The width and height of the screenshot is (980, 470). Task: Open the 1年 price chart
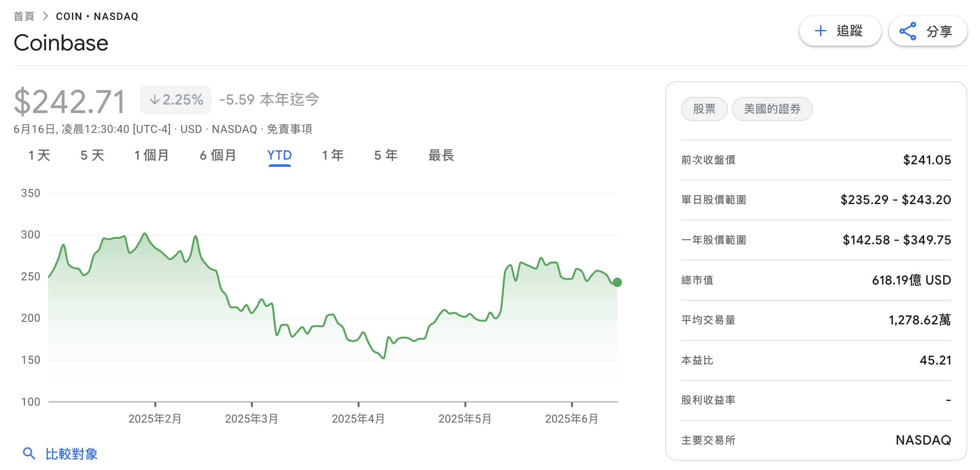pos(332,155)
